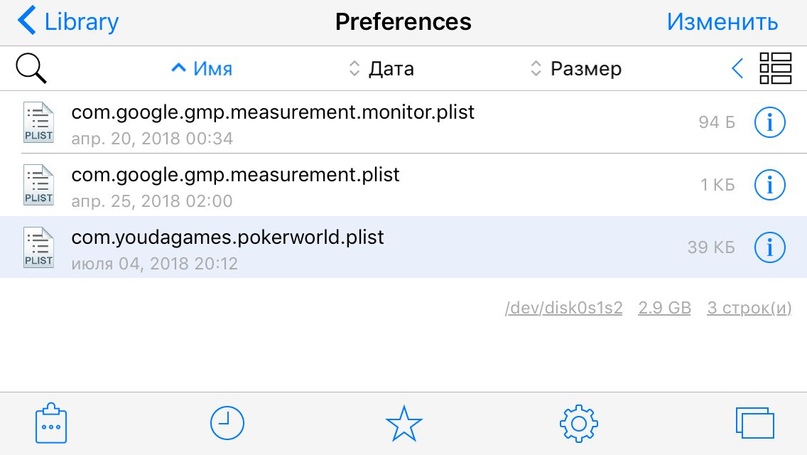Sort files by Дата column
This screenshot has height=455, width=807.
pos(381,69)
